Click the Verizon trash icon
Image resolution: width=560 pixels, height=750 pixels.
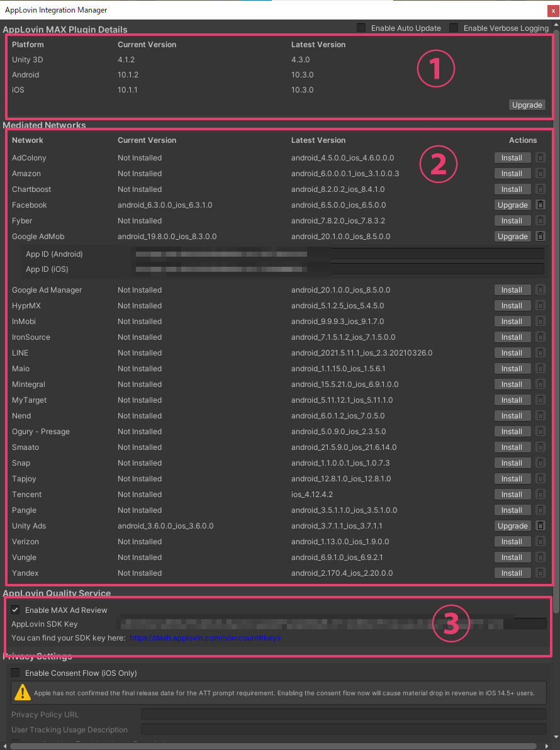point(540,542)
